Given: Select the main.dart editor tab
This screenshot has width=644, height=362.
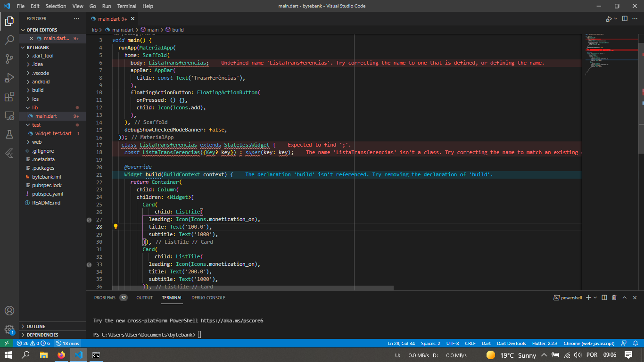Looking at the screenshot, I should 112,19.
